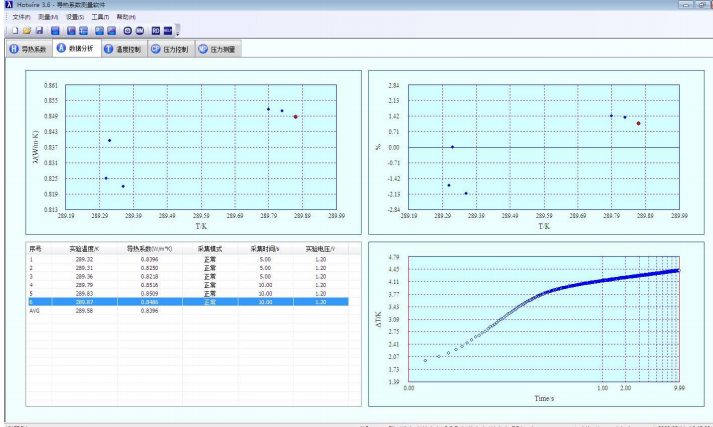Click the ΔT/K versus Time curve plot
This screenshot has height=427, width=713.
544,319
